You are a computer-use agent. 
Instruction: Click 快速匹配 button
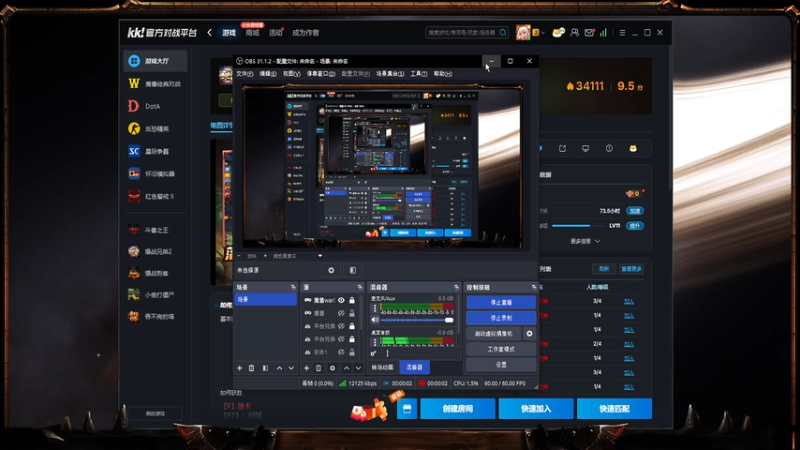pyautogui.click(x=614, y=409)
